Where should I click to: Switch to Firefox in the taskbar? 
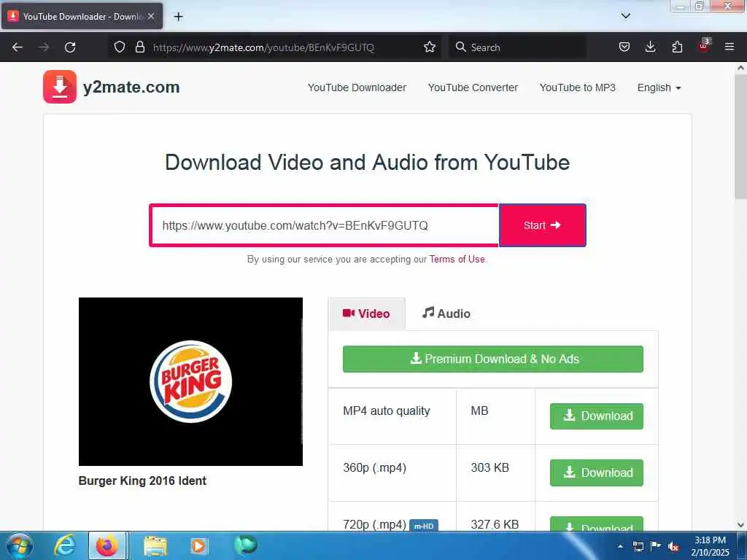click(x=107, y=545)
